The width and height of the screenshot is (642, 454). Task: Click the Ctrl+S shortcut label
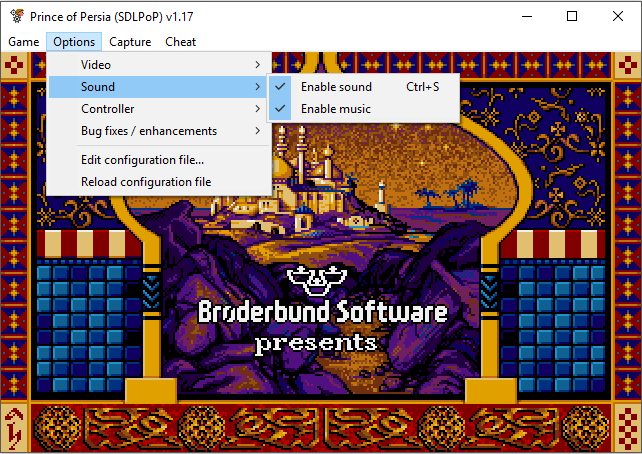coord(423,87)
